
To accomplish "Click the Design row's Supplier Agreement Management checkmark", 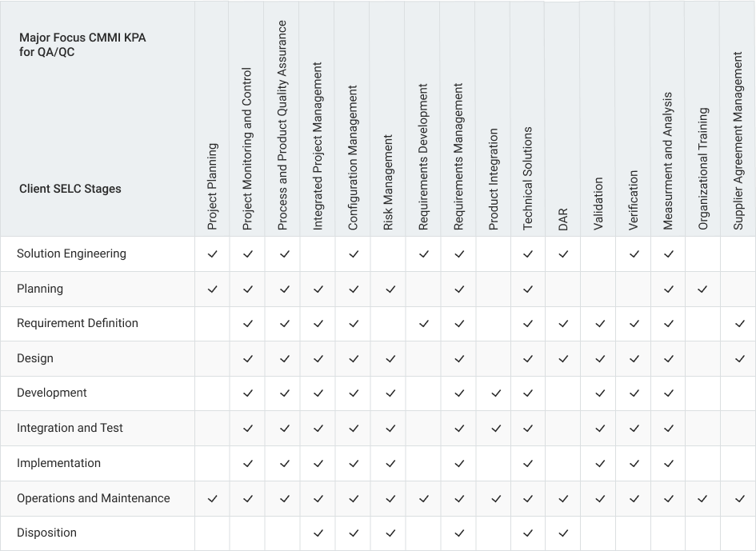I will pos(738,359).
